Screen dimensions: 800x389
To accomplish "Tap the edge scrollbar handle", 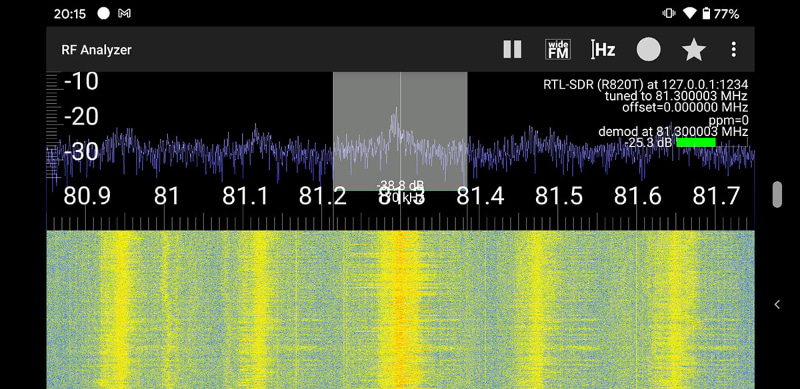I will pos(777,194).
